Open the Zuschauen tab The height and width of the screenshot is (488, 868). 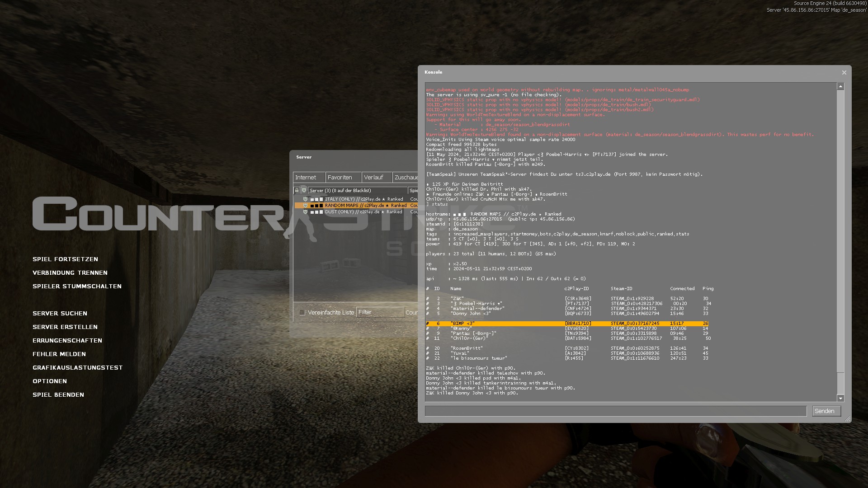coord(406,178)
